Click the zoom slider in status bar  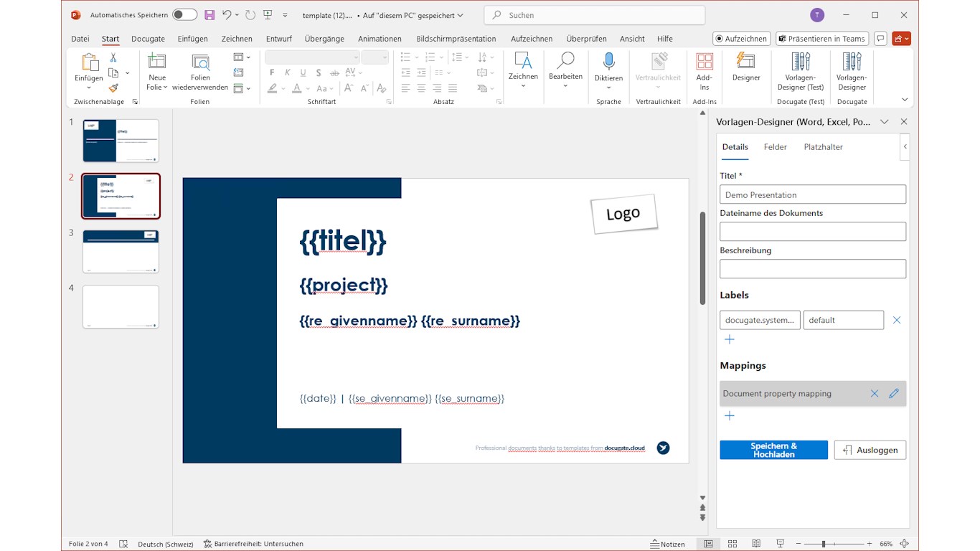coord(824,544)
